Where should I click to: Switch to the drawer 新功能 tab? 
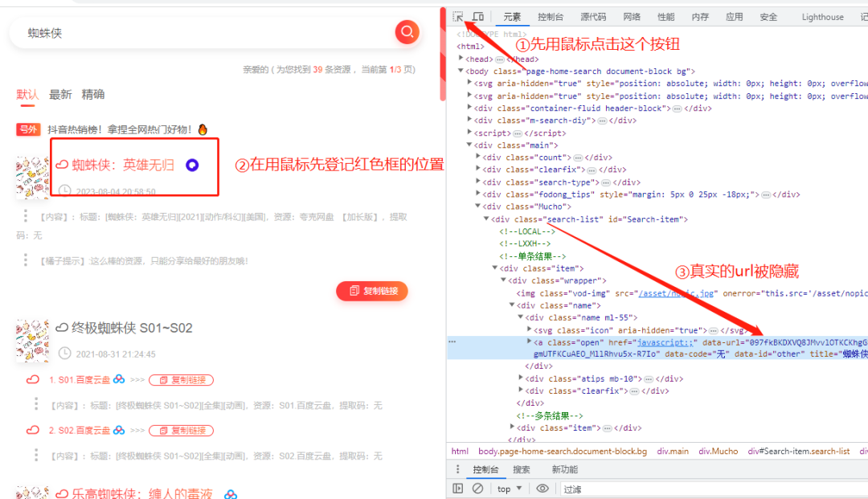tap(564, 470)
